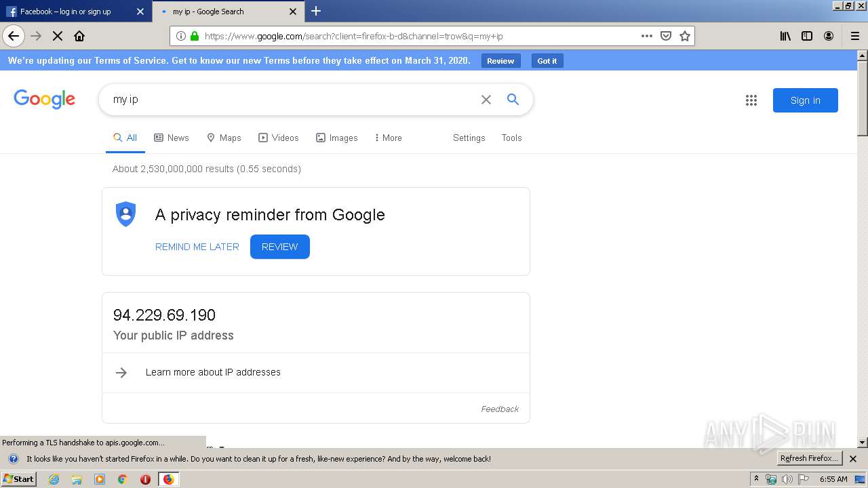The image size is (868, 488).
Task: Open the Firefox hamburger menu
Action: click(x=855, y=36)
